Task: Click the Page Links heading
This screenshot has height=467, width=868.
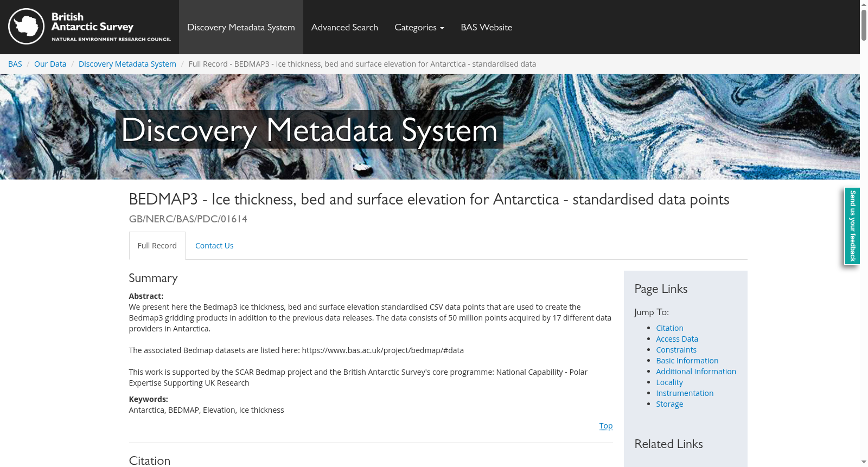Action: 661,289
